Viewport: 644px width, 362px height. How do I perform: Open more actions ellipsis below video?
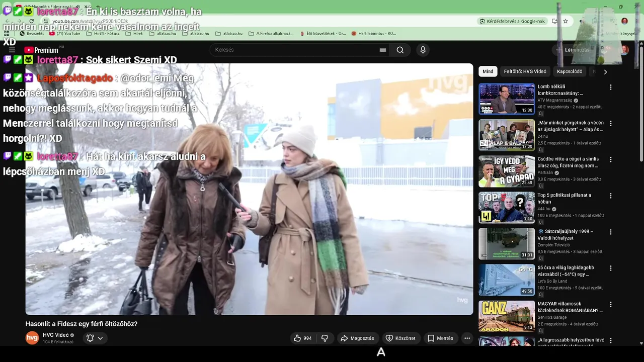click(x=467, y=338)
